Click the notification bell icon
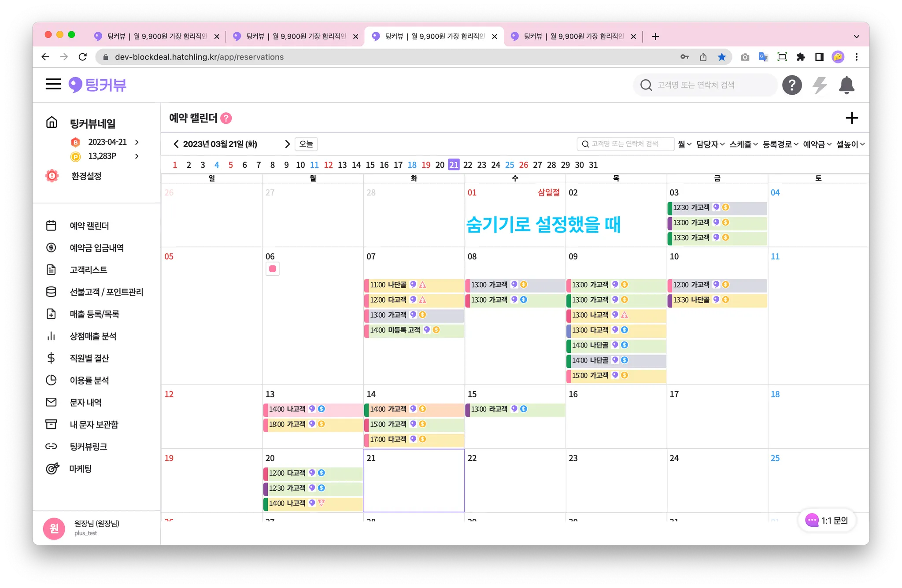The image size is (902, 588). 846,85
